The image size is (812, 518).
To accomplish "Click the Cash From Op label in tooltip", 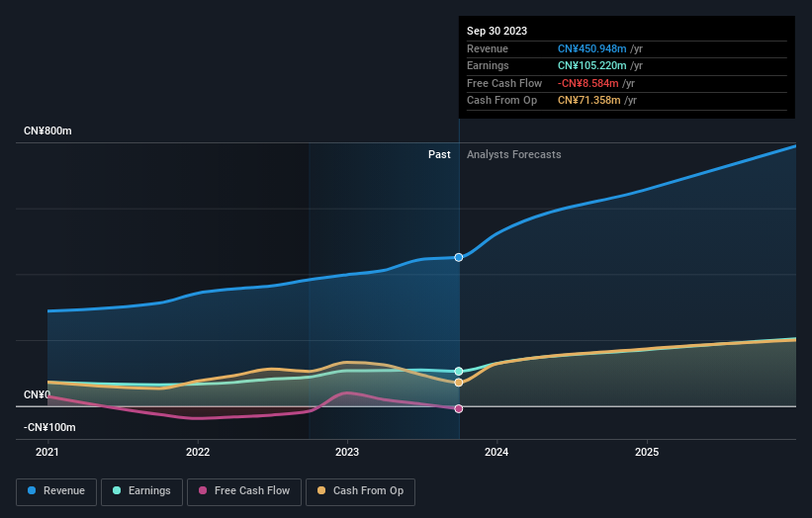I will point(501,101).
